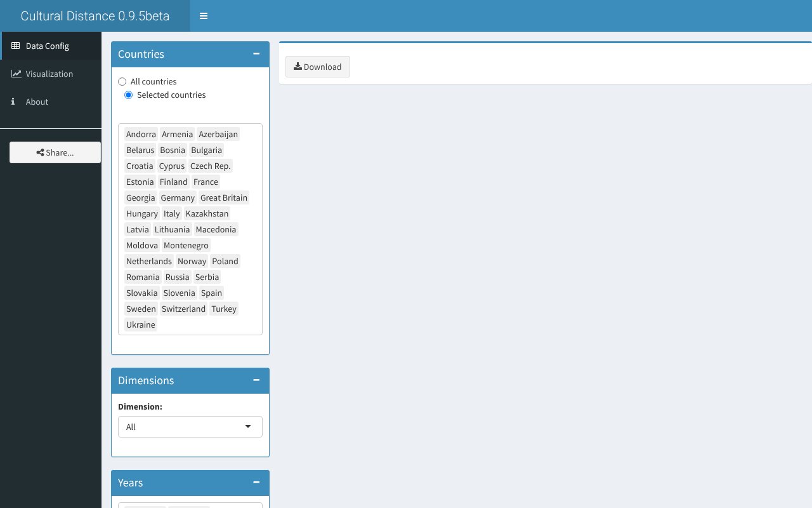Select the Selected countries radio button

click(129, 95)
